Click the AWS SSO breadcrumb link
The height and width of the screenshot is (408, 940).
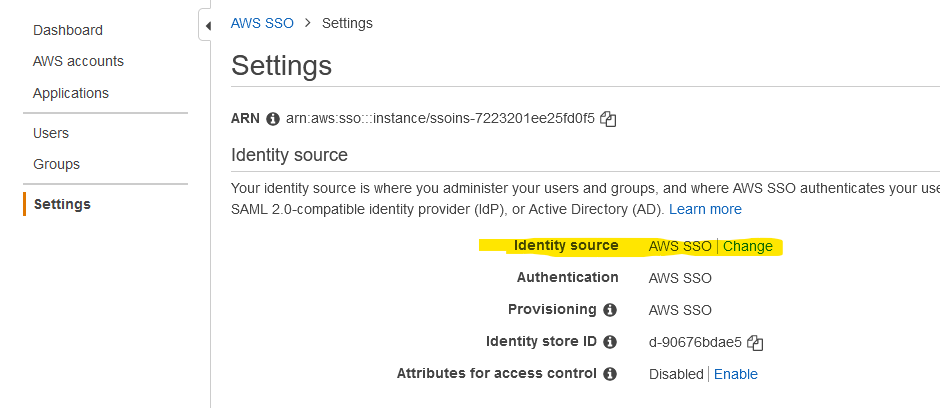[x=263, y=23]
